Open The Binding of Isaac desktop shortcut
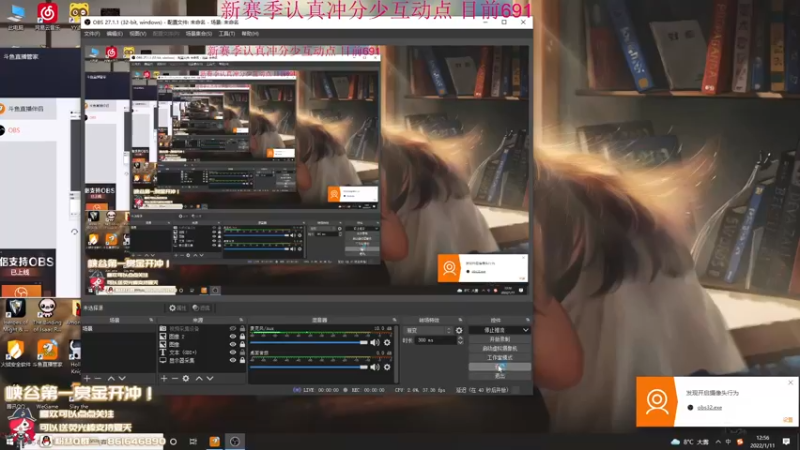Screen dimensions: 800x450 coord(47,316)
